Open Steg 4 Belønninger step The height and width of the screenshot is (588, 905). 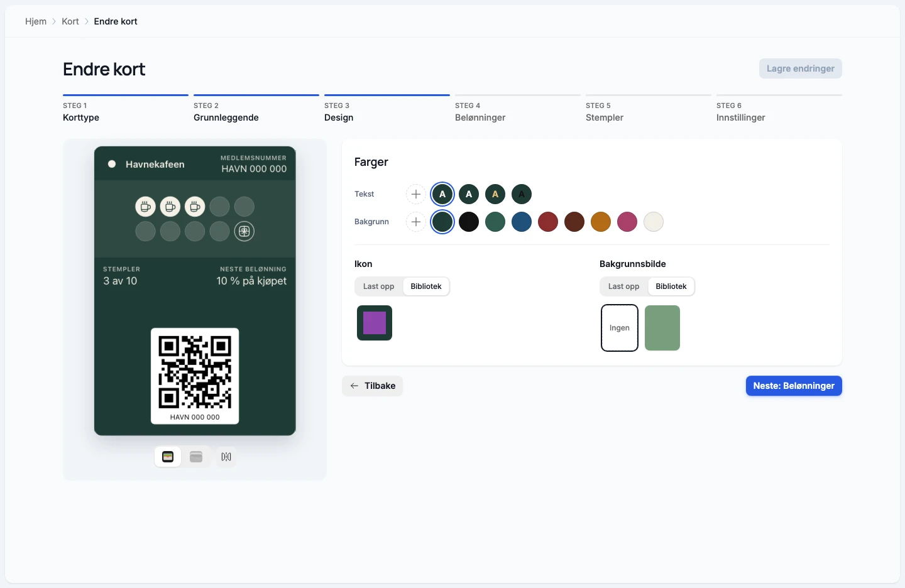[518, 109]
